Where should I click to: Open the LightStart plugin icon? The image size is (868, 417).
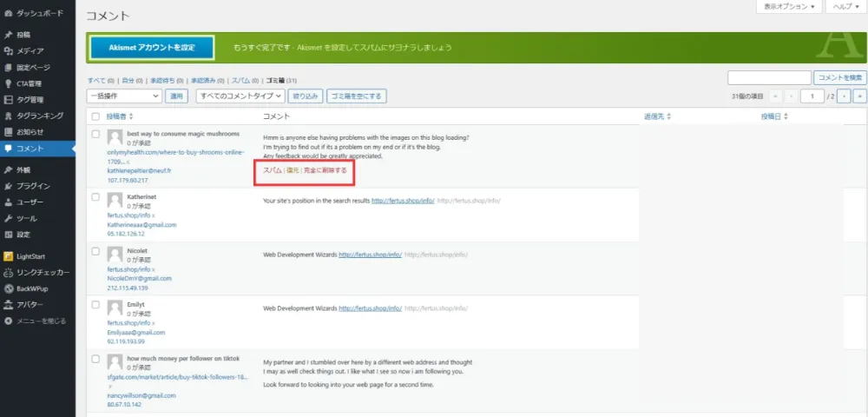9,256
